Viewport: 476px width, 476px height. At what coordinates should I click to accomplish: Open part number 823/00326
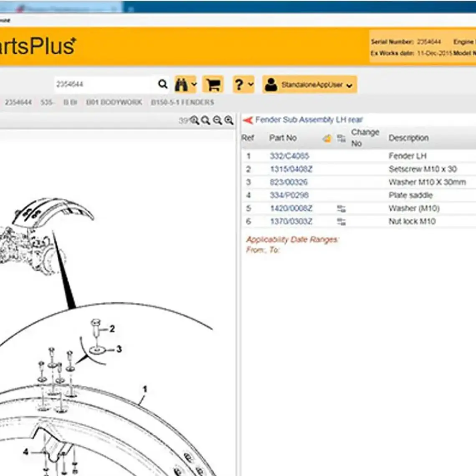pyautogui.click(x=289, y=182)
